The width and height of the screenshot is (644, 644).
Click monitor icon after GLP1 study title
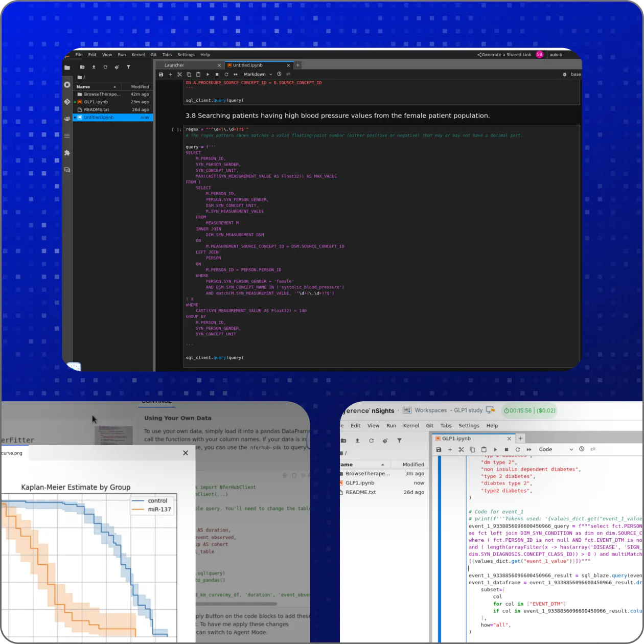pyautogui.click(x=490, y=410)
